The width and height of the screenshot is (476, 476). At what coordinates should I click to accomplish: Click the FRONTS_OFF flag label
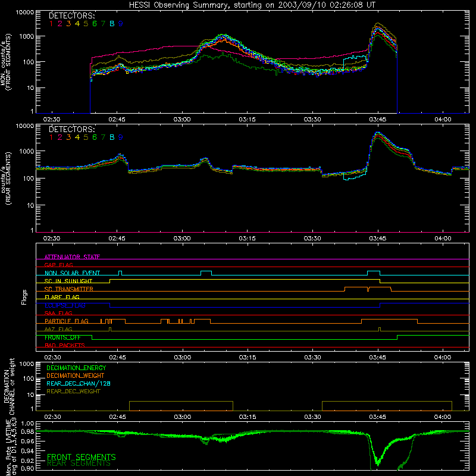coord(62,337)
